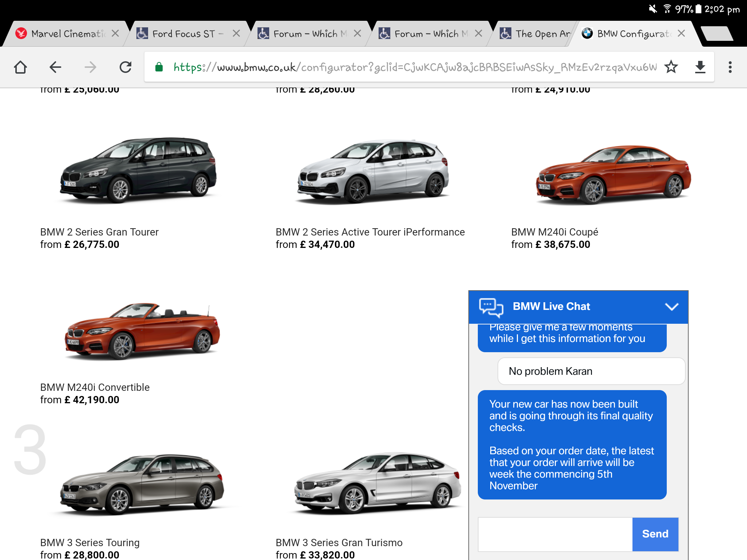The height and width of the screenshot is (560, 747).
Task: Close the BMW Configurator tab
Action: pos(681,34)
